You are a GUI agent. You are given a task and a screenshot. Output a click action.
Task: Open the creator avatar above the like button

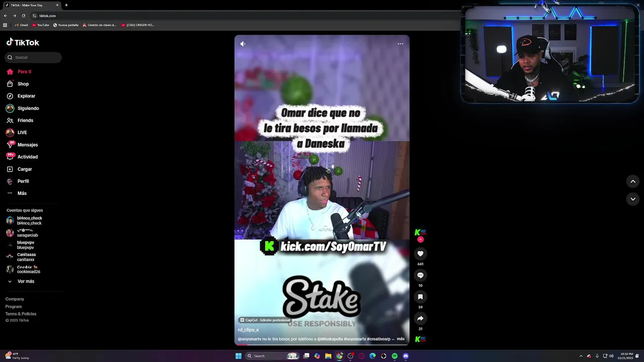pos(420,233)
